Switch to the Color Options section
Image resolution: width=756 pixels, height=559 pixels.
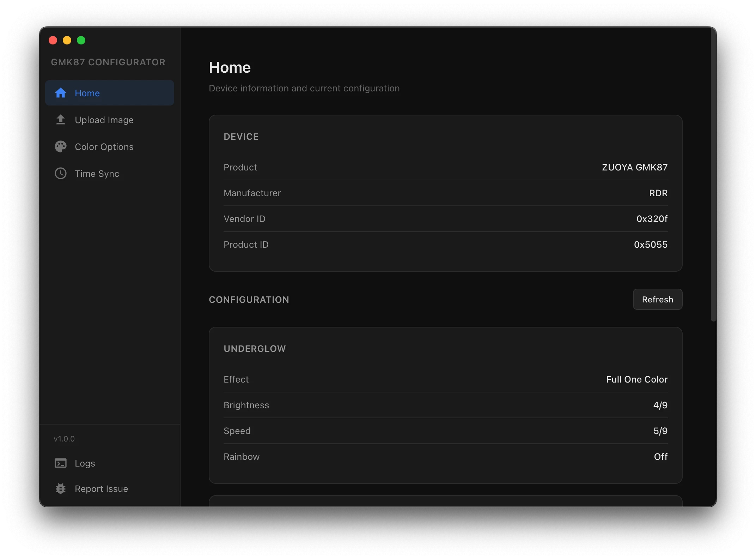[104, 146]
